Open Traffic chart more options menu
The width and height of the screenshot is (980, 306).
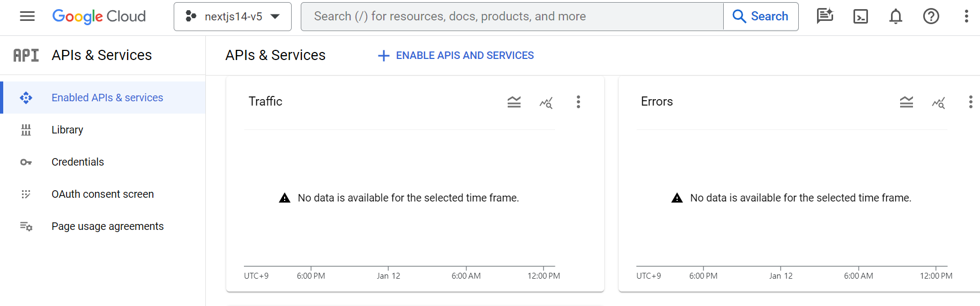pyautogui.click(x=578, y=102)
